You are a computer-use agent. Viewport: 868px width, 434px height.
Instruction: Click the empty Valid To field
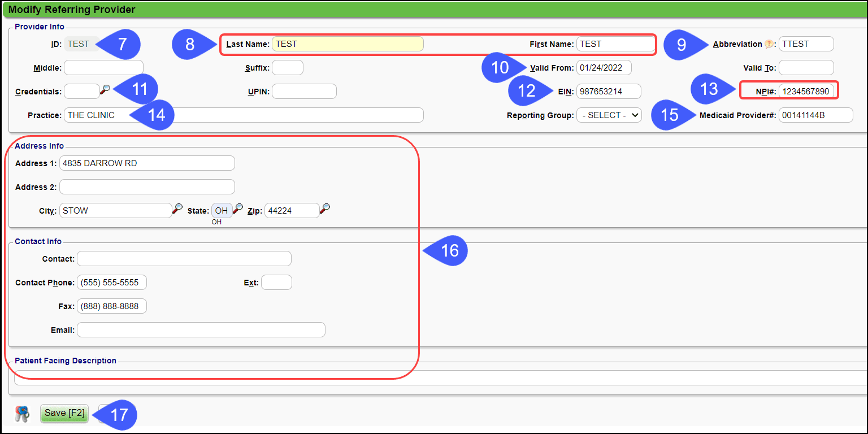tap(806, 67)
